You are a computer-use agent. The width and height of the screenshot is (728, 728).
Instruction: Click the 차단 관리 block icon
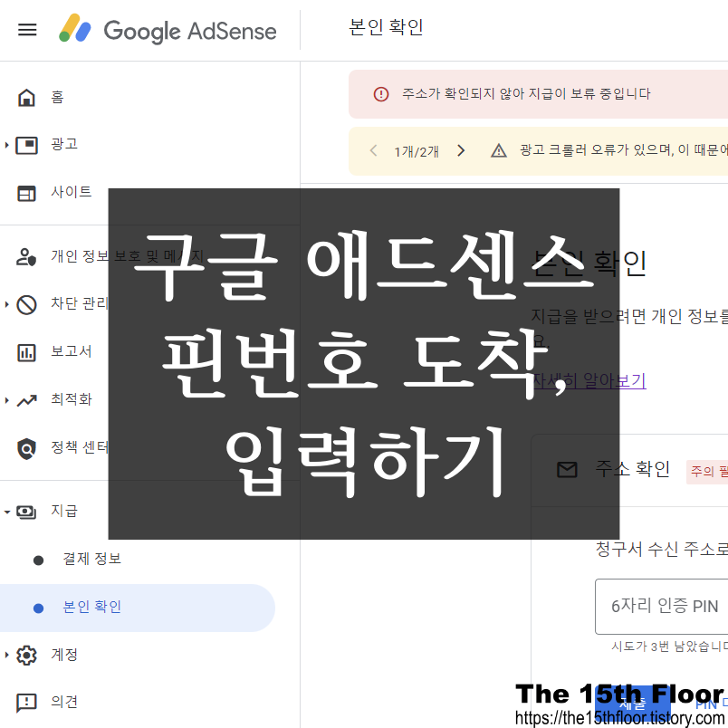pyautogui.click(x=26, y=305)
